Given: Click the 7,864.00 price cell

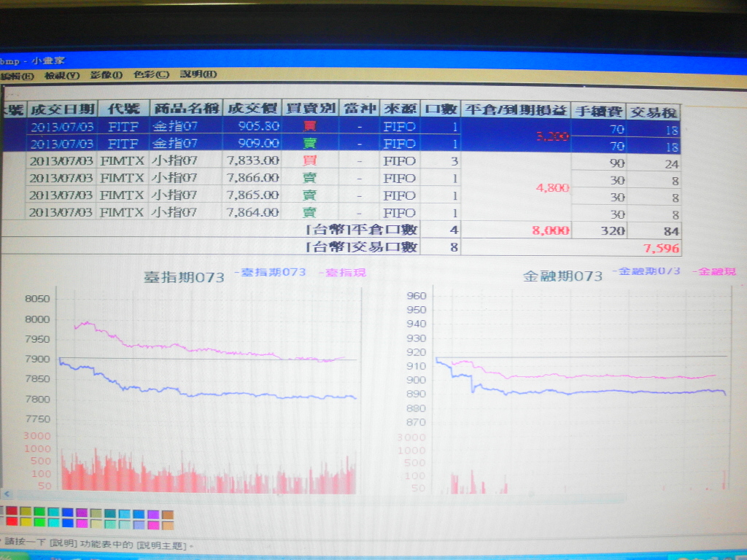Looking at the screenshot, I should tap(253, 212).
